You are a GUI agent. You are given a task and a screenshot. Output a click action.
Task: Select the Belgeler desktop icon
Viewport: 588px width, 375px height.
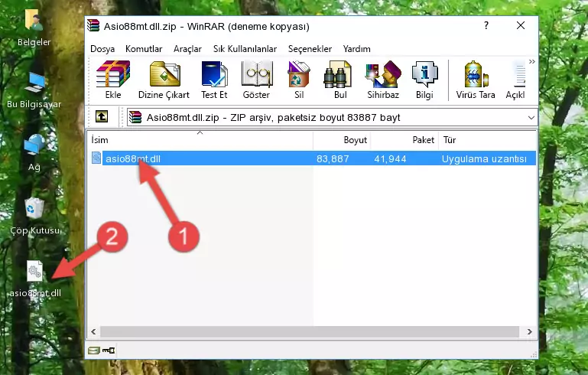34,28
